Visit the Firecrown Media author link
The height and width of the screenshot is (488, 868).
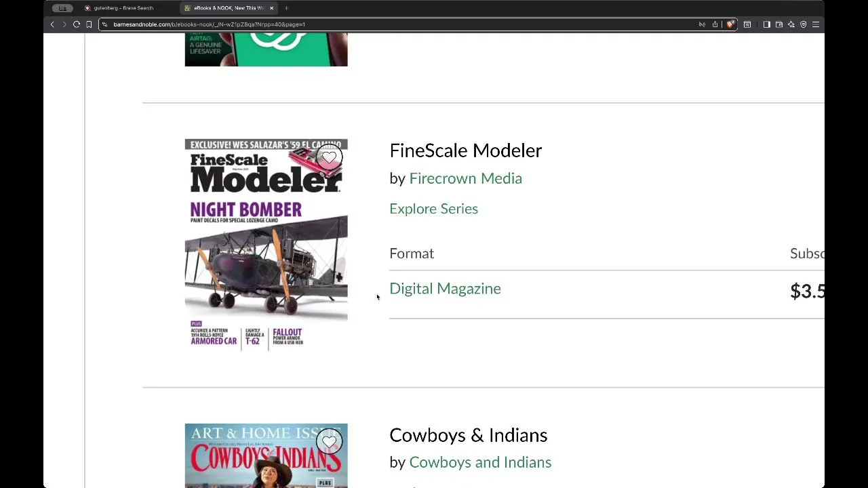click(x=465, y=178)
